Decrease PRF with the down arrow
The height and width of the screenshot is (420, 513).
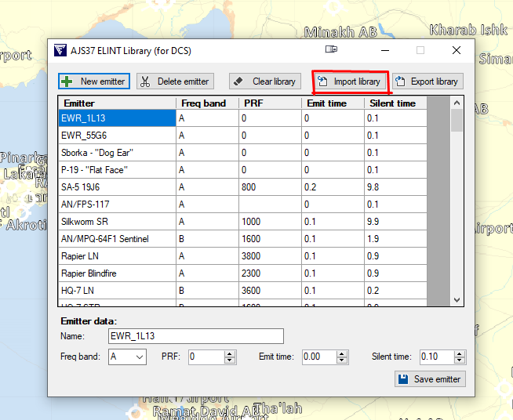[230, 360]
